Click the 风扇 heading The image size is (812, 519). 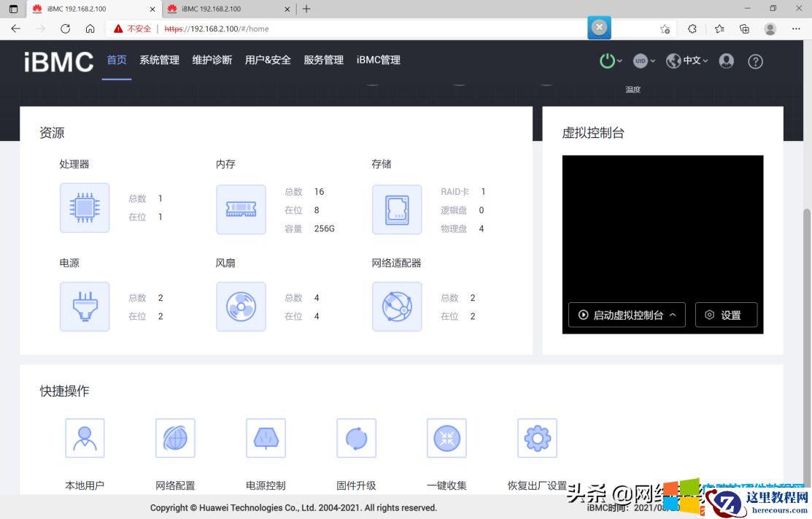point(225,263)
